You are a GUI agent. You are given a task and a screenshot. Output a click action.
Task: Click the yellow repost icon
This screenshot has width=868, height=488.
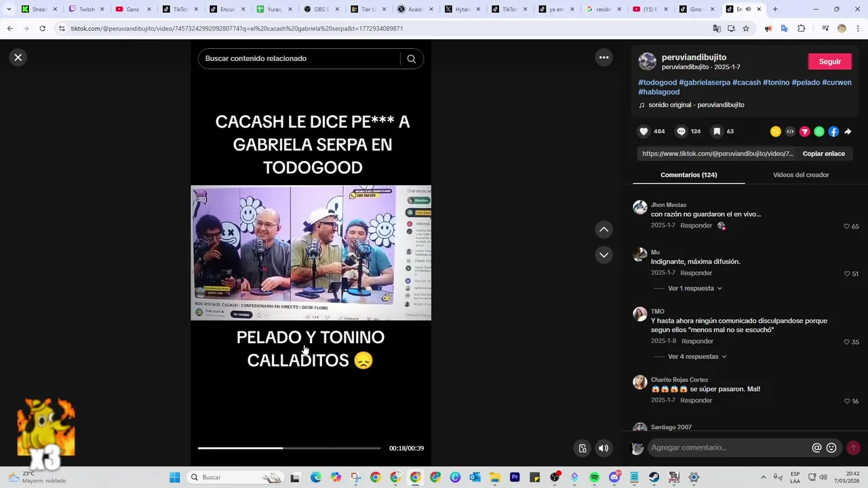point(776,131)
